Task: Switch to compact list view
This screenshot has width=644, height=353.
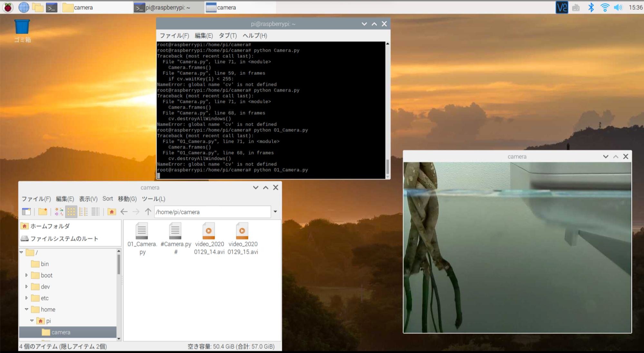Action: click(83, 211)
